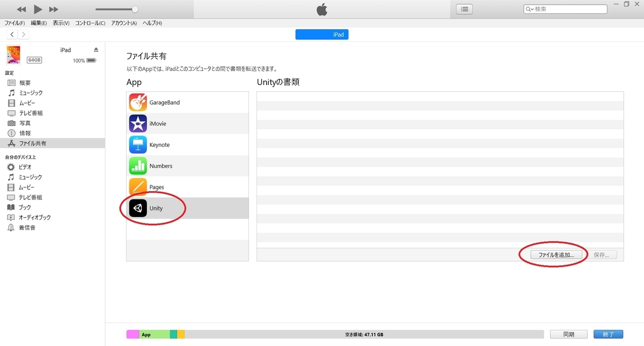Click the App segment of storage bar
The image size is (644, 346).
click(155, 334)
